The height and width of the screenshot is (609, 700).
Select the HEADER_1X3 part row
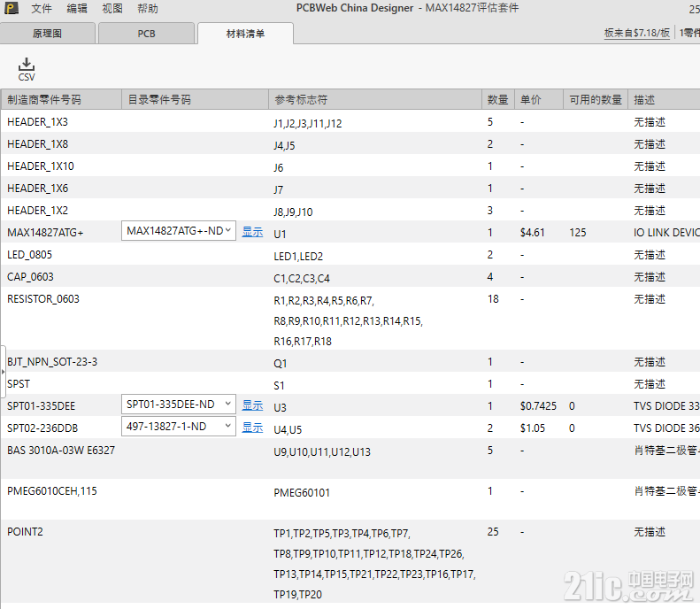[350, 122]
